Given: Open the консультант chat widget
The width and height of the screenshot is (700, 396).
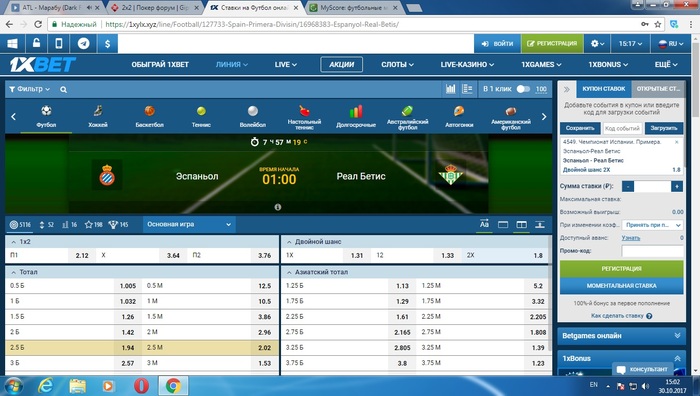Looking at the screenshot, I should coord(642,369).
